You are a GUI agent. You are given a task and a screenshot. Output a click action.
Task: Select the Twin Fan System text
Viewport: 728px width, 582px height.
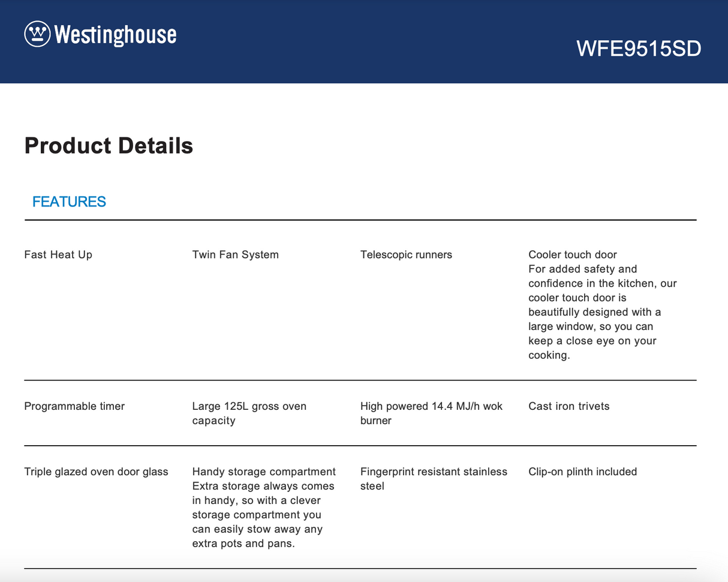click(236, 255)
